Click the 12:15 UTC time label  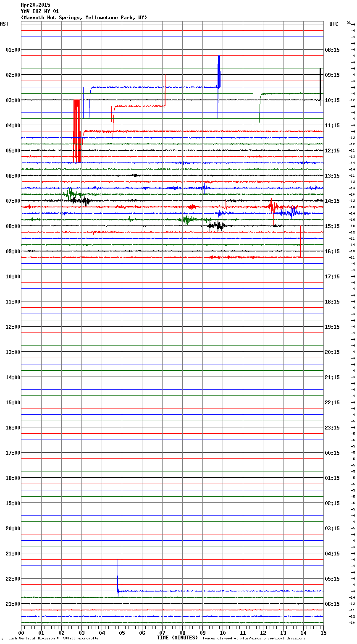332,150
